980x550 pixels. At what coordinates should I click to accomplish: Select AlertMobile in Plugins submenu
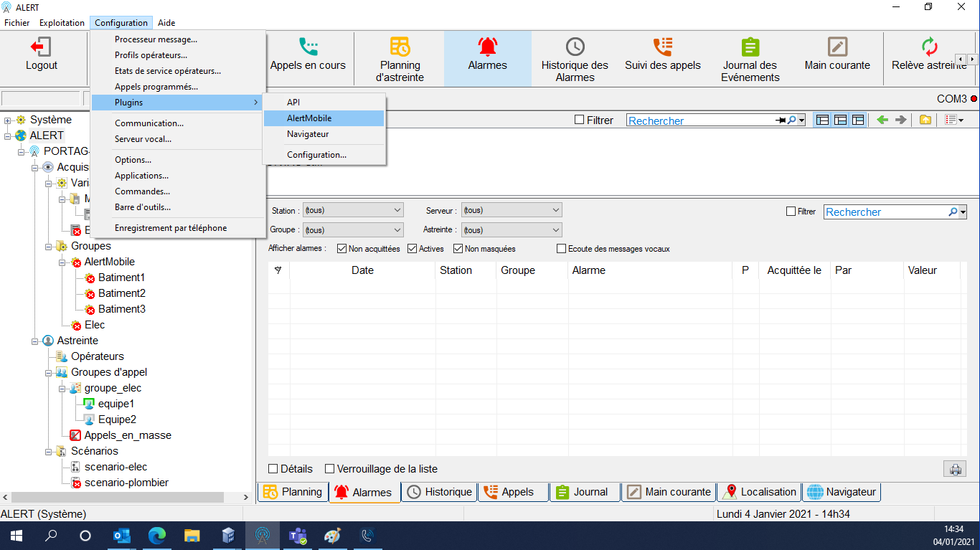pos(309,118)
